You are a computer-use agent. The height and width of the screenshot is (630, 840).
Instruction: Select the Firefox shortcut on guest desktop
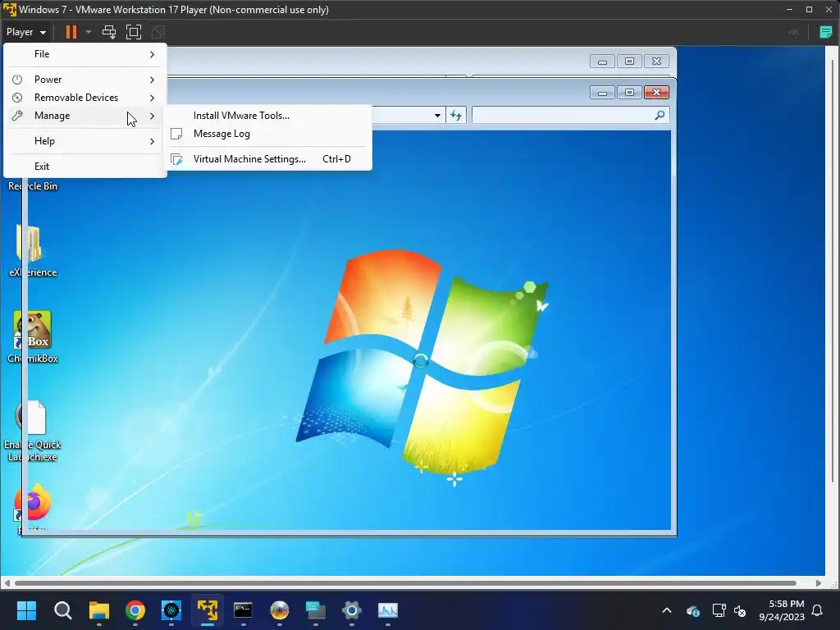pos(32,508)
